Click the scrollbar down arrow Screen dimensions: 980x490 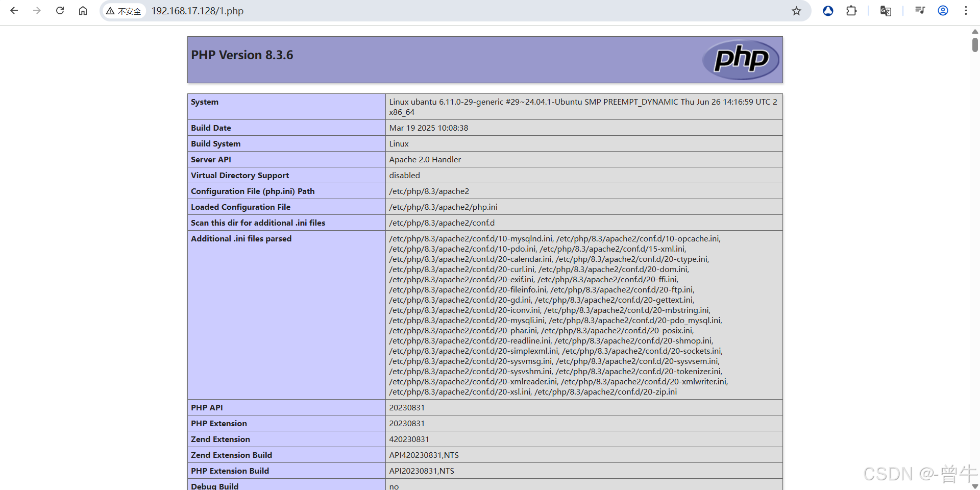tap(975, 486)
